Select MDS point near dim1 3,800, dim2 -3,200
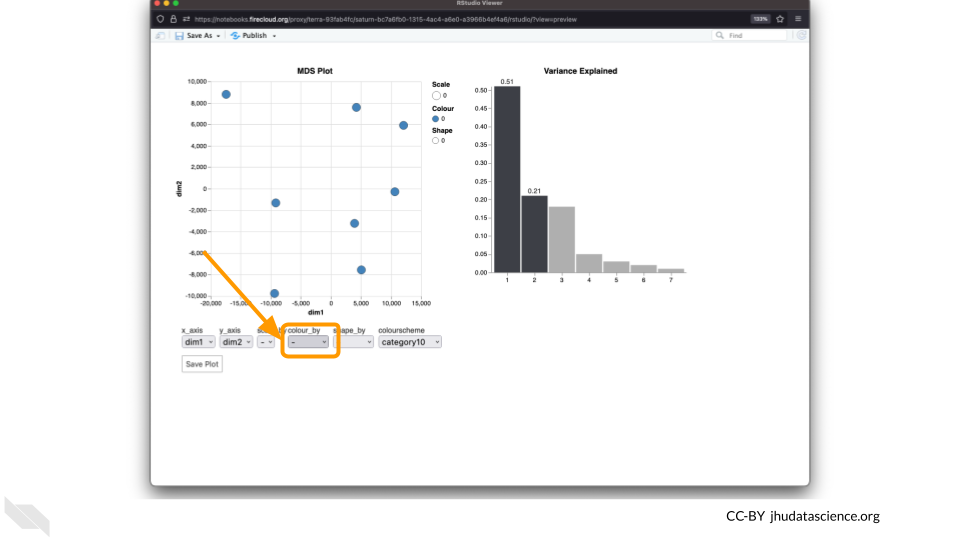 [x=354, y=223]
